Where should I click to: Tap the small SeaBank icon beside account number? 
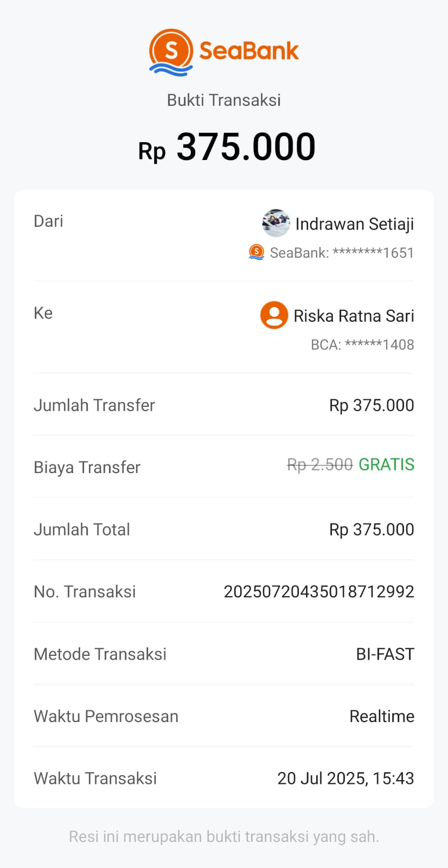(x=256, y=252)
